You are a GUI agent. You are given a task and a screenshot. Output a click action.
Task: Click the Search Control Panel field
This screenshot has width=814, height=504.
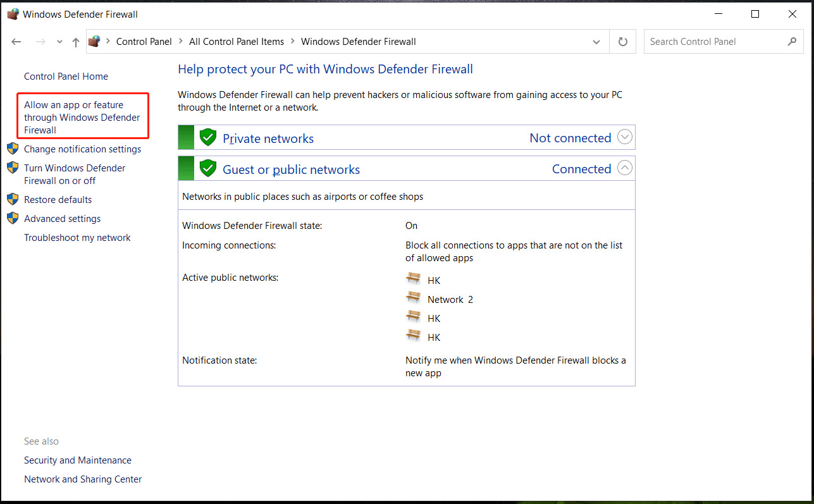click(x=715, y=42)
